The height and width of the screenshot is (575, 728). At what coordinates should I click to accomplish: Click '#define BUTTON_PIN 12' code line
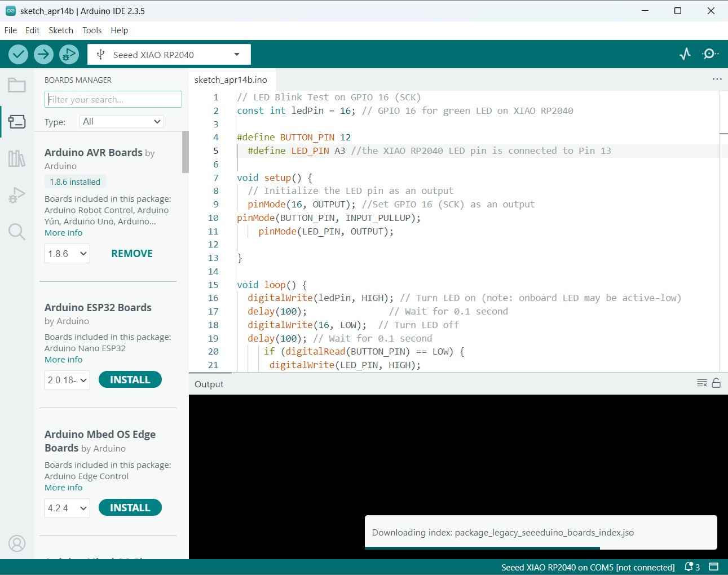pyautogui.click(x=294, y=138)
